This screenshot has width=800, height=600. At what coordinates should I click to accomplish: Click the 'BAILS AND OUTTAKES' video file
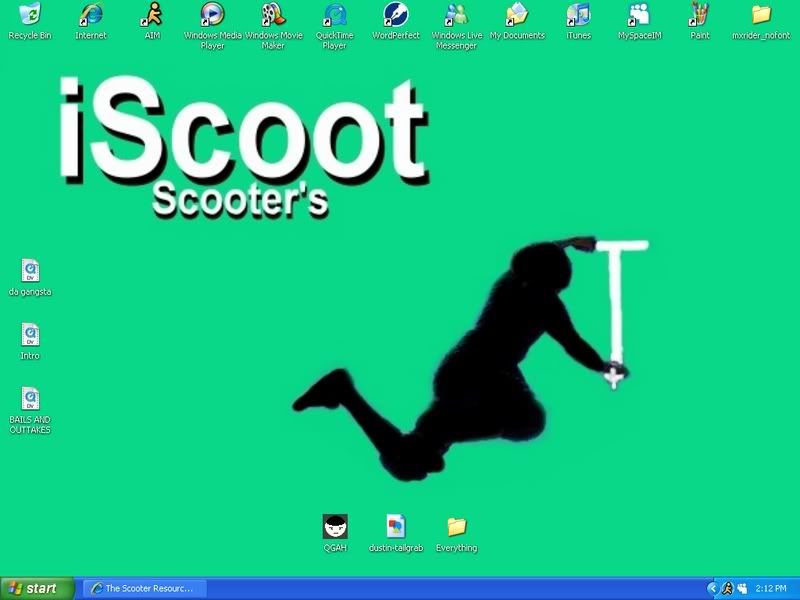[x=30, y=399]
